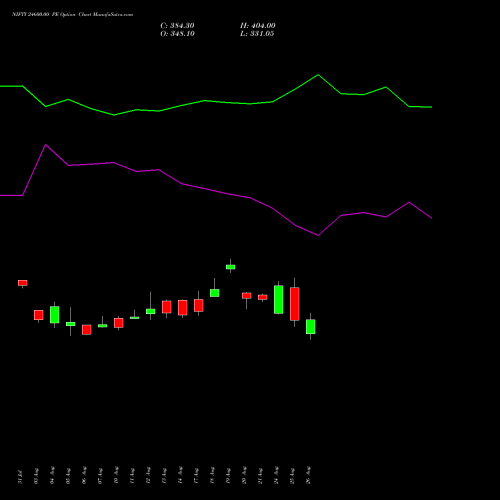
Task: Click the "21 Aug" date axis label
Action: [261, 476]
